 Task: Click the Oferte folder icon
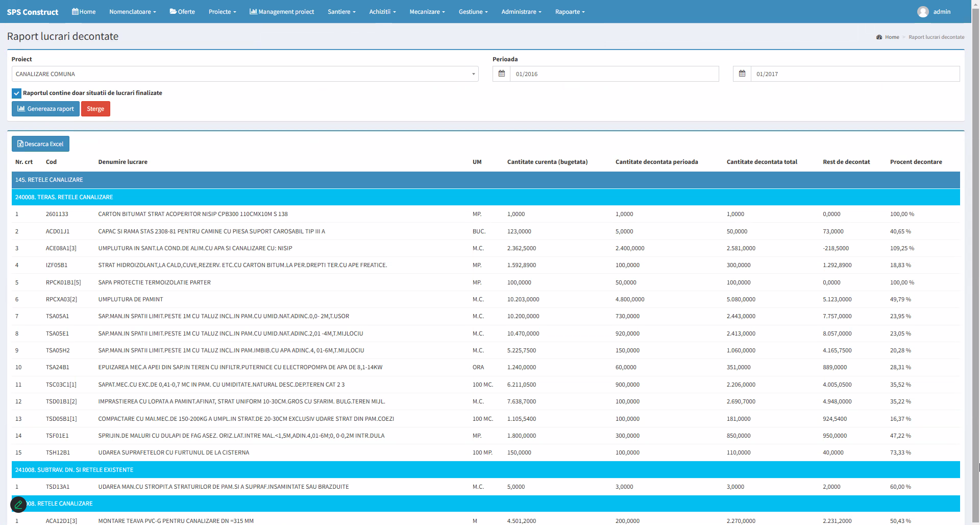click(173, 11)
